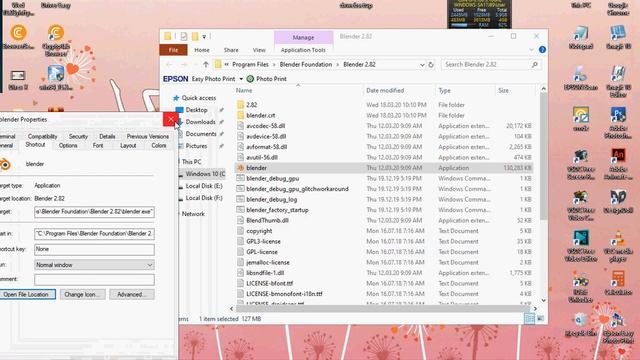The image size is (640, 360).
Task: Click the Share ribbon tab
Action: 231,50
